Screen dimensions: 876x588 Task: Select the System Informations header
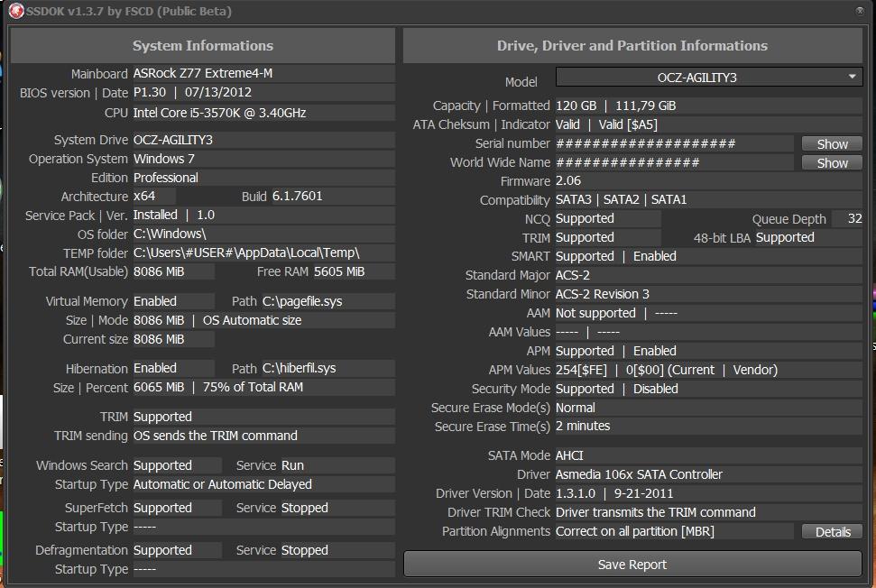click(x=202, y=46)
